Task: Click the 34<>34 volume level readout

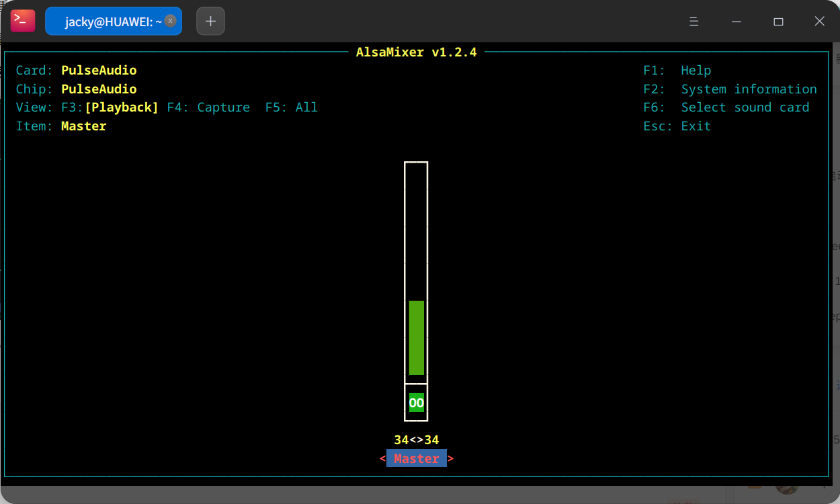Action: [417, 440]
